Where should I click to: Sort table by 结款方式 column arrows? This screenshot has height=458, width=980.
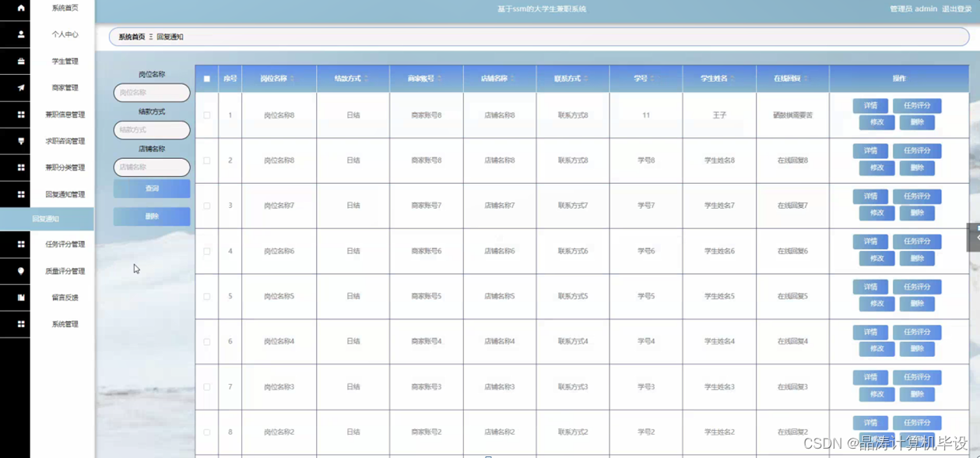coord(367,79)
